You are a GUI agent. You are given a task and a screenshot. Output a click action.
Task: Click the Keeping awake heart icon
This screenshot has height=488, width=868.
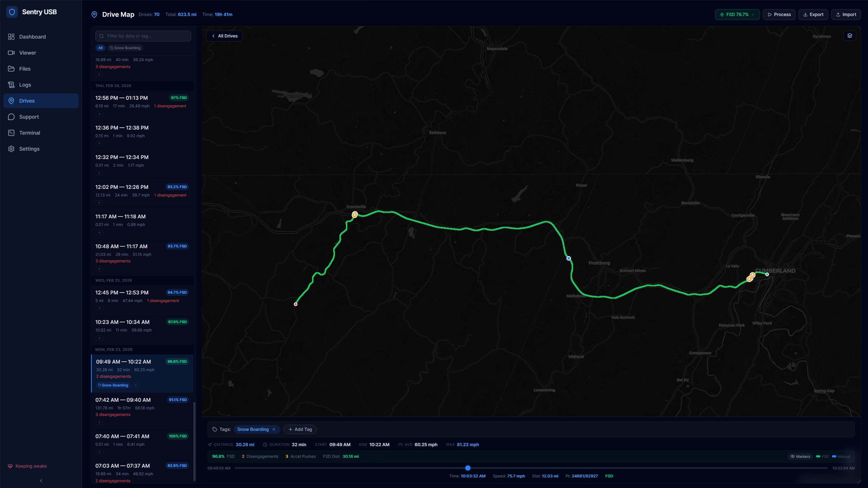[x=10, y=466]
